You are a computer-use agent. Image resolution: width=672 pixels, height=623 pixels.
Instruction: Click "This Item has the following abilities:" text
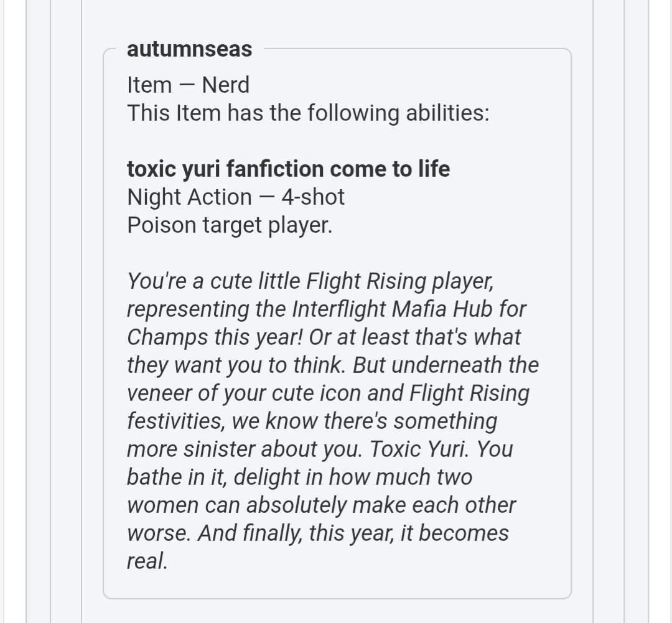pyautogui.click(x=308, y=113)
